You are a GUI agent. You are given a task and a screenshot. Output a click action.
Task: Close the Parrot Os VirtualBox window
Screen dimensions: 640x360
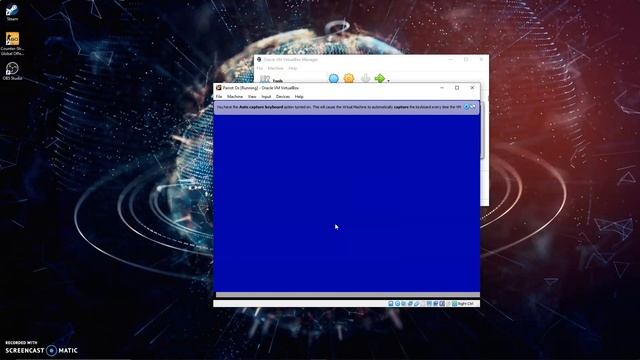472,88
